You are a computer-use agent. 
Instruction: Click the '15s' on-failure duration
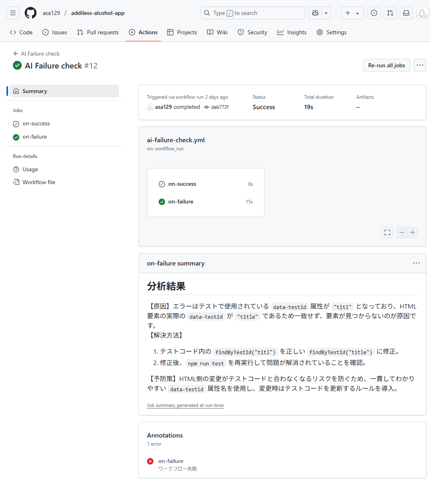click(x=249, y=202)
